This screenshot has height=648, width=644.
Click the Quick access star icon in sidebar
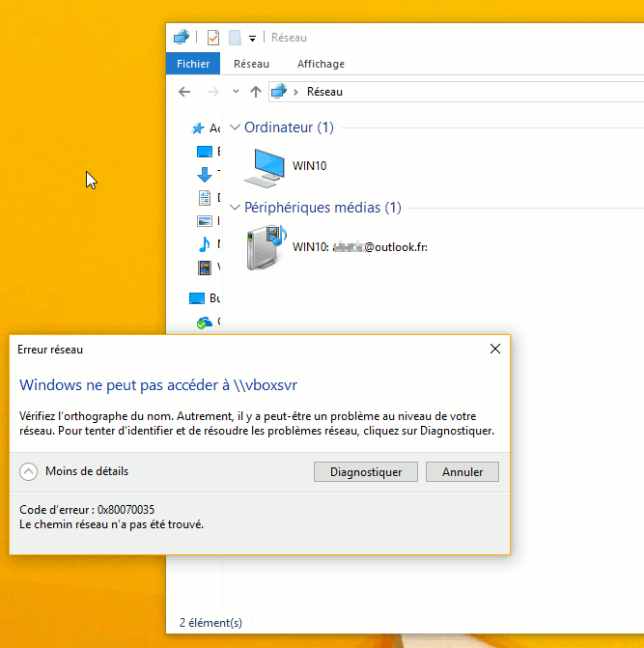point(198,128)
